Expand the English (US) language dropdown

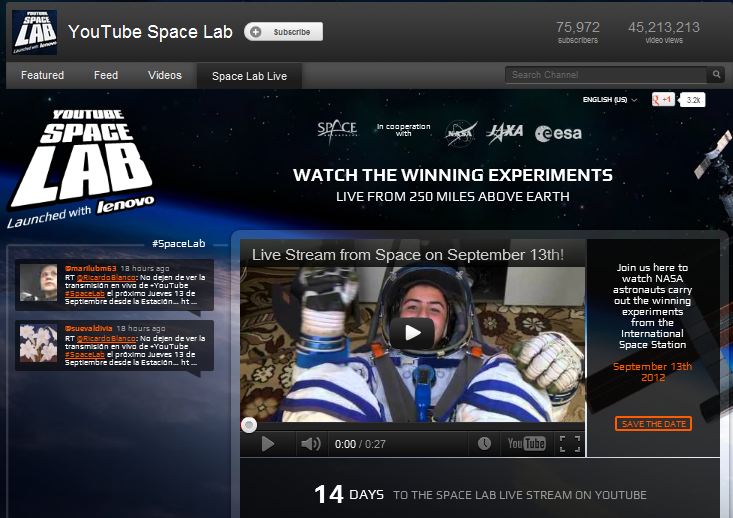coord(610,100)
